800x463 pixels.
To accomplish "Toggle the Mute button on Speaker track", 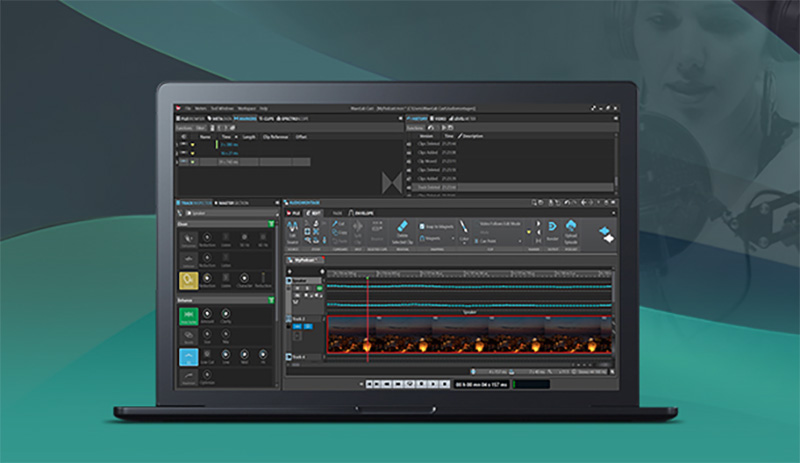I will [x=298, y=288].
